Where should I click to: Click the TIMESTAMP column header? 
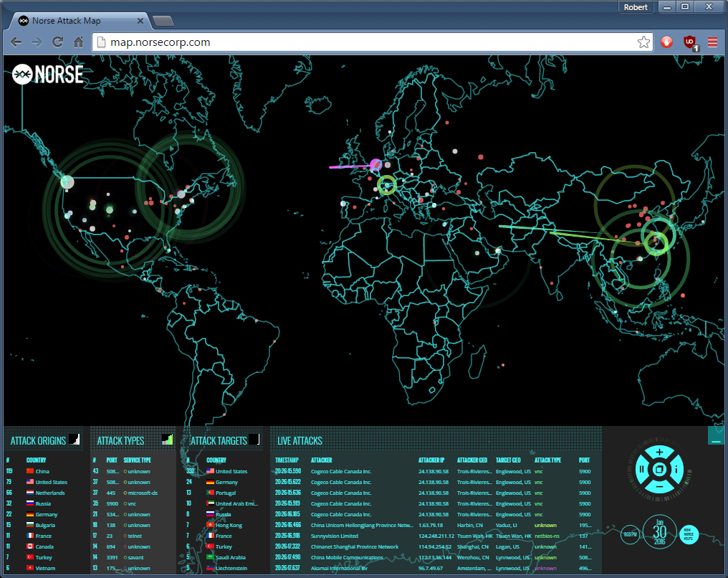coord(287,460)
